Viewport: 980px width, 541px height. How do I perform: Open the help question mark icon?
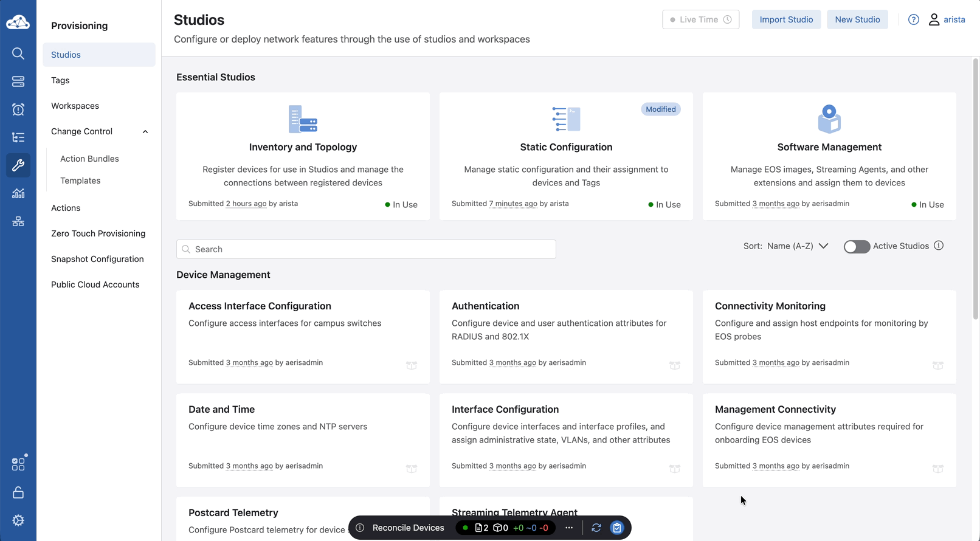[913, 19]
